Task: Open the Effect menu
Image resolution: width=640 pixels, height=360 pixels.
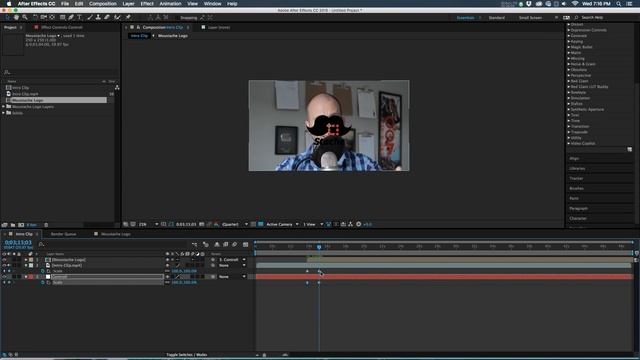Action: point(147,4)
